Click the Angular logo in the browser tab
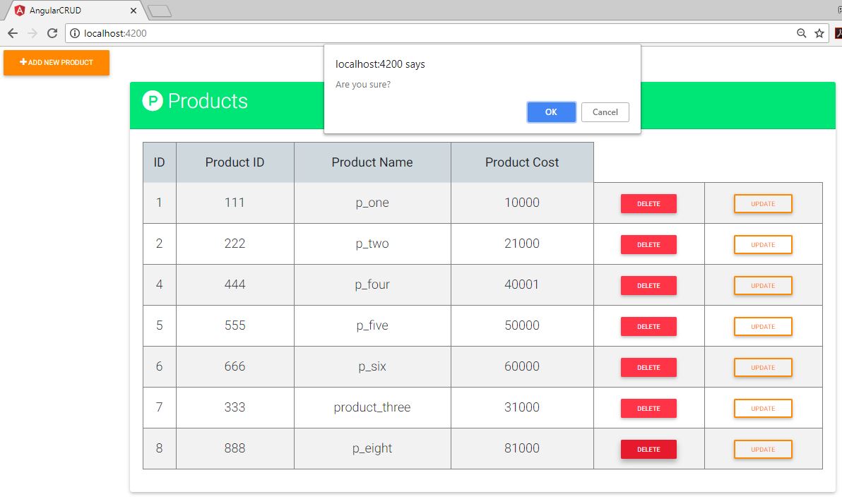The image size is (842, 504). pyautogui.click(x=20, y=10)
